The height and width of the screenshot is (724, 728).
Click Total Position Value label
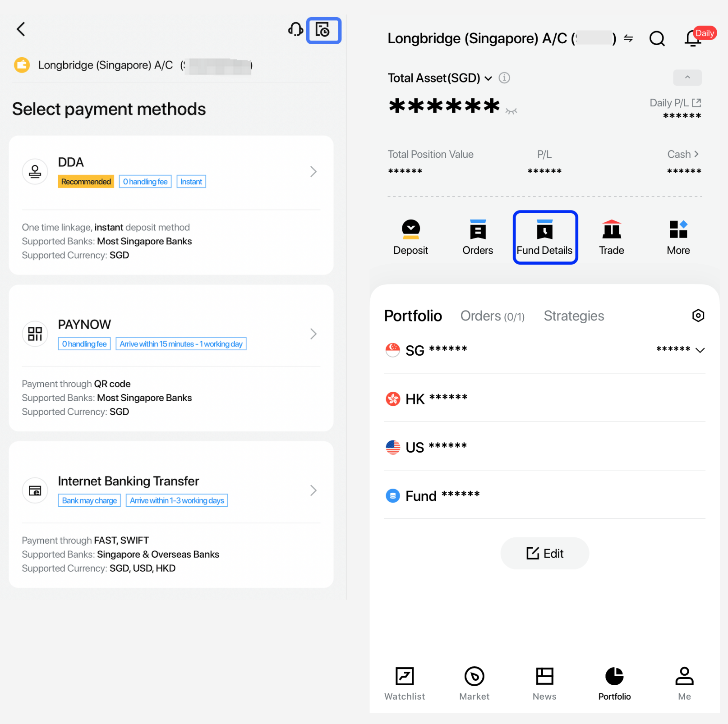(x=430, y=154)
